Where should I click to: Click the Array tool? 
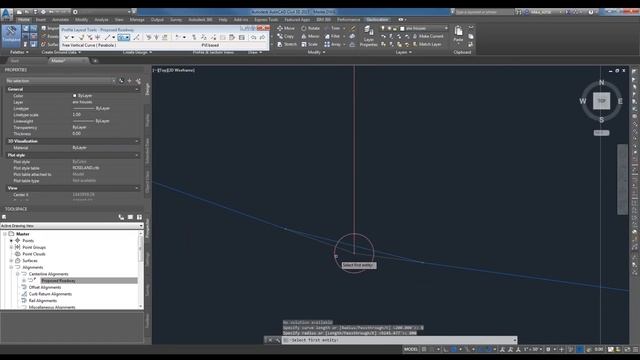333,44
